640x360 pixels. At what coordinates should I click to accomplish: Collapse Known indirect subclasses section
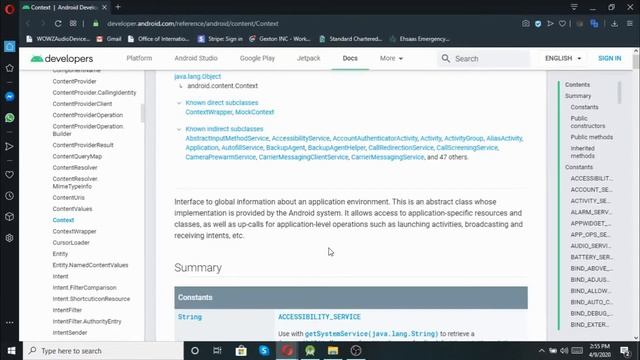179,129
